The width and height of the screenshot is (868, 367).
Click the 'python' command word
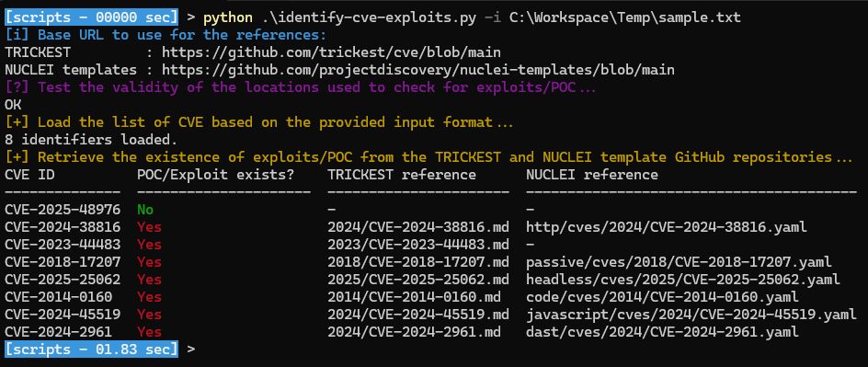point(227,17)
